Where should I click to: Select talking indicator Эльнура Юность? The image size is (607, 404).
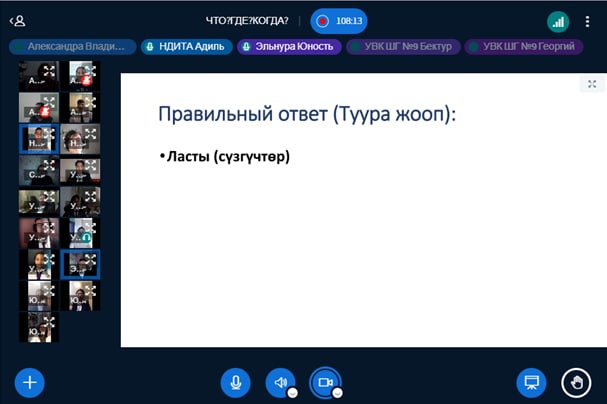[x=289, y=46]
